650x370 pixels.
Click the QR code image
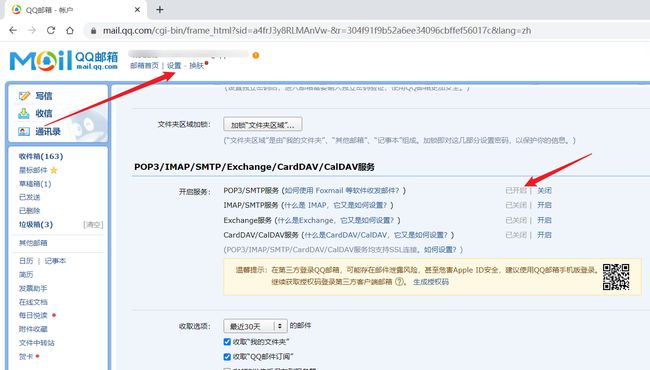(x=616, y=276)
